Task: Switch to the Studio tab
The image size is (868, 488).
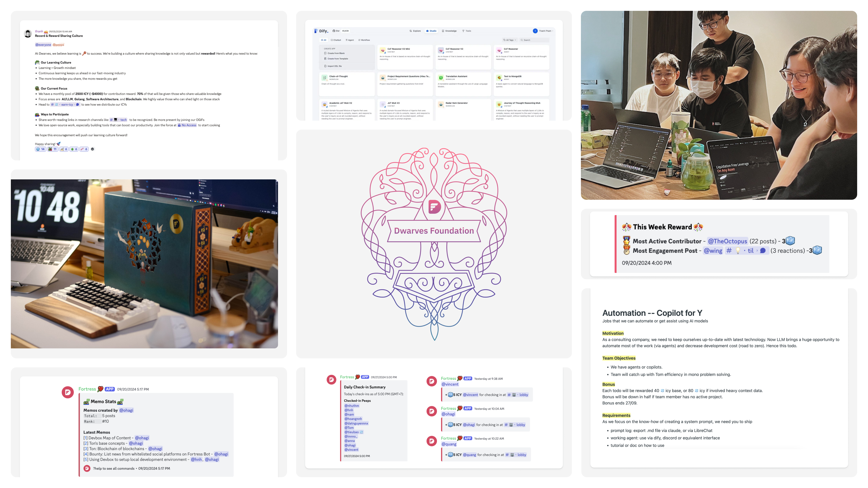Action: [x=431, y=31]
